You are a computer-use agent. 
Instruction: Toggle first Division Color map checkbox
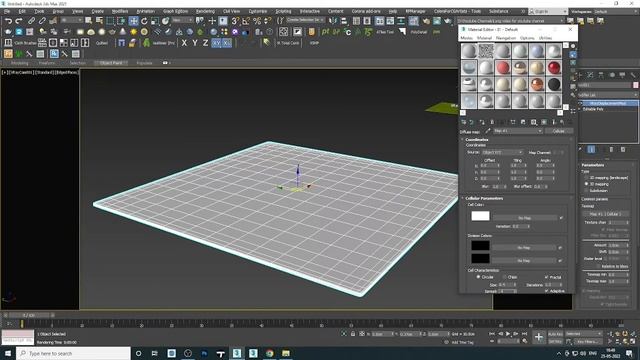pos(560,247)
